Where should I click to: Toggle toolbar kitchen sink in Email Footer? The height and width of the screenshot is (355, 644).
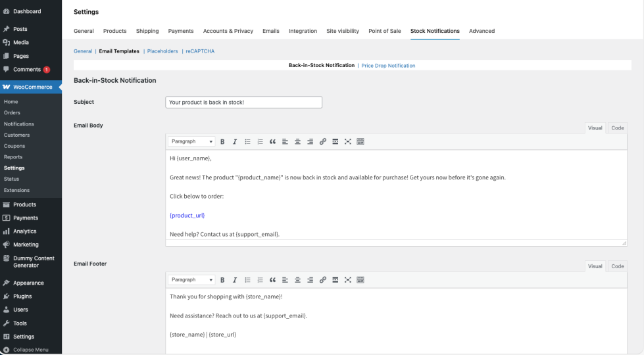(360, 280)
